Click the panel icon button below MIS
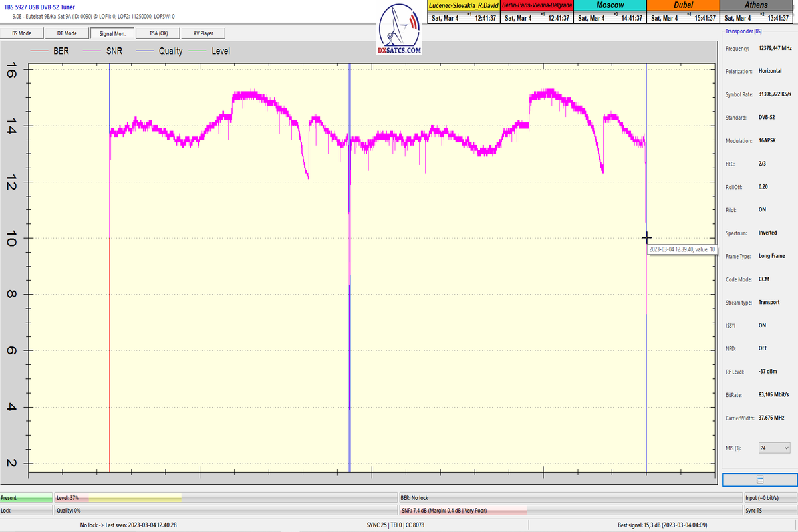Screen dimensions: 798x532 [x=759, y=480]
